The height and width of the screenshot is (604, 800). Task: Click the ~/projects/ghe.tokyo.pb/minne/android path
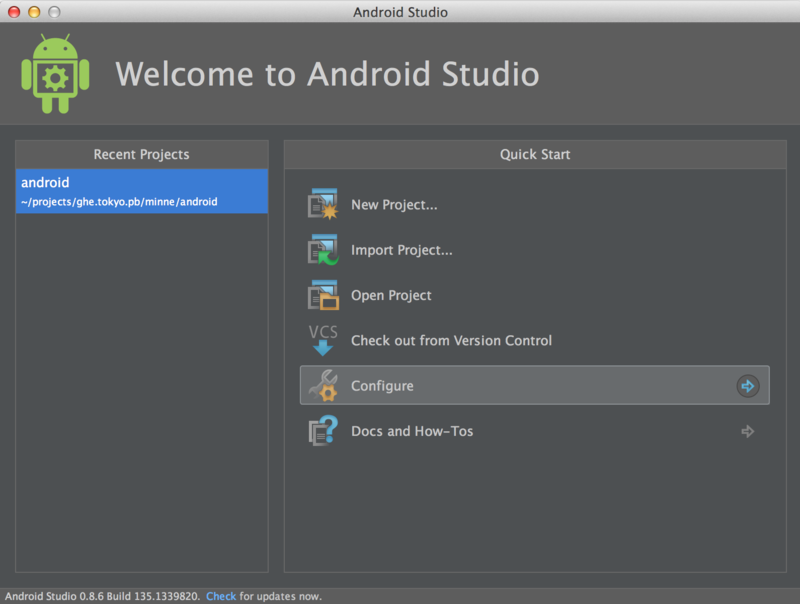(119, 202)
